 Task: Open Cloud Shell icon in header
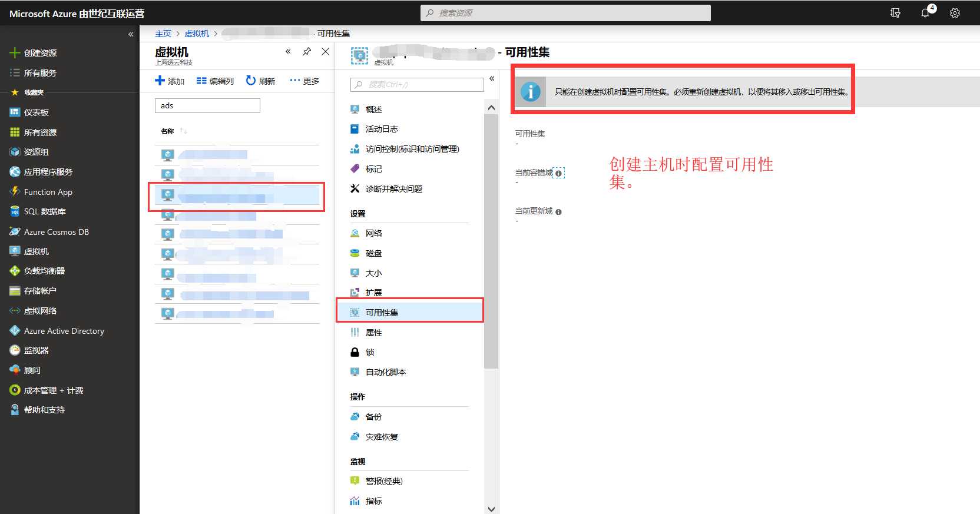(x=895, y=13)
